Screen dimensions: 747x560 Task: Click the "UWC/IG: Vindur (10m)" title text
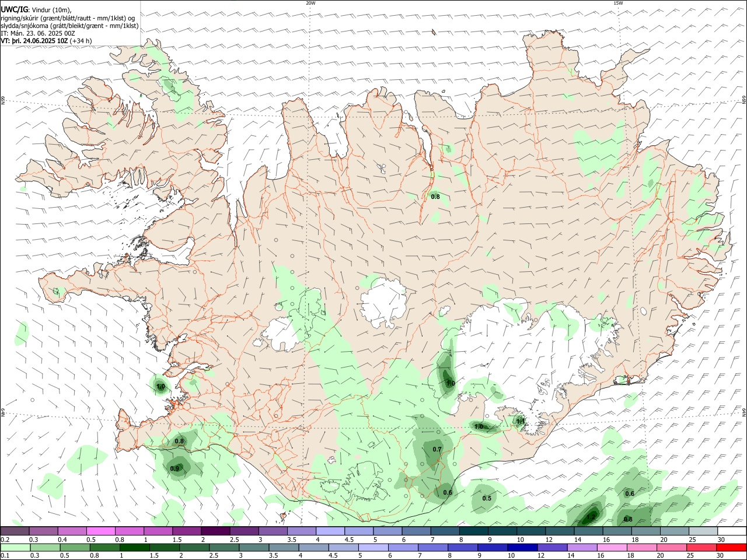(36, 10)
